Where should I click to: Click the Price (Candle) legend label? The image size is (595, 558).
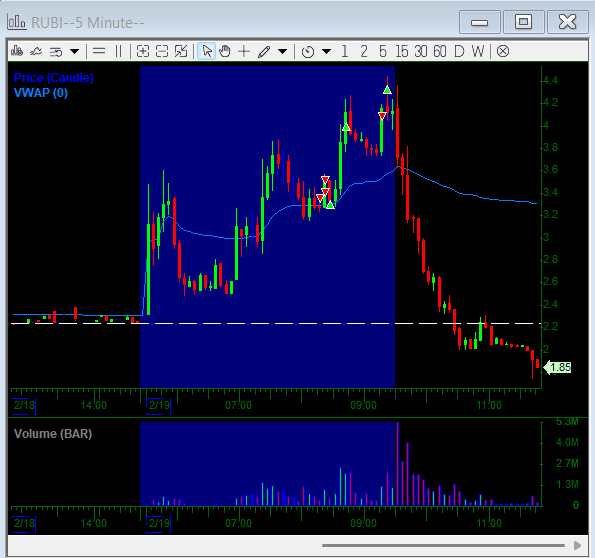54,78
